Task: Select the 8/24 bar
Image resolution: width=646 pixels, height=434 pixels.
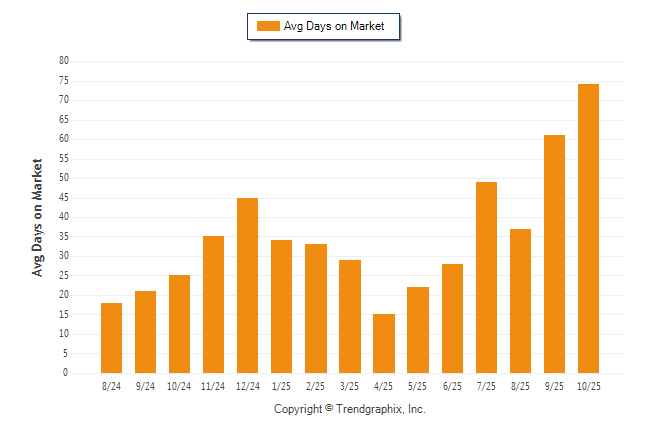Action: (111, 338)
